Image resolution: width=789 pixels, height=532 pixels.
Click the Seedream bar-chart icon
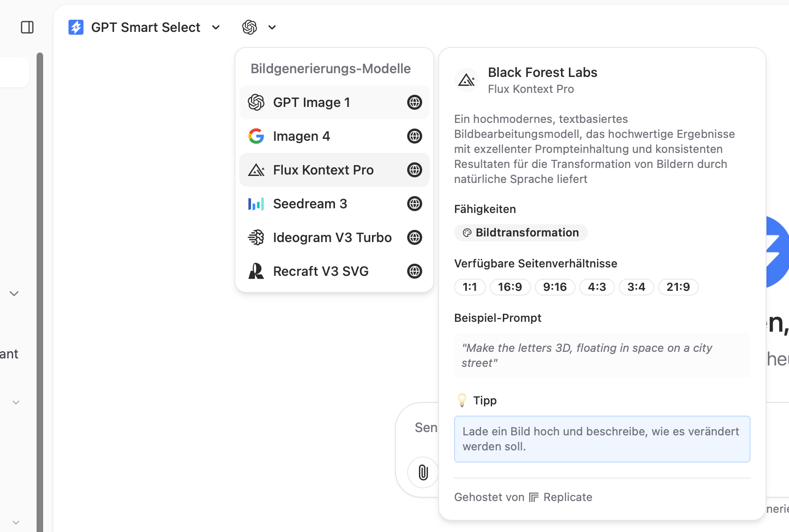[256, 204]
